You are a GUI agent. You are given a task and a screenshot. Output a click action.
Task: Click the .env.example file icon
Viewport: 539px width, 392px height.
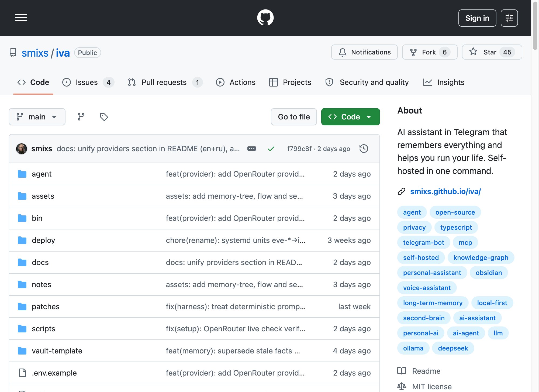coord(22,373)
